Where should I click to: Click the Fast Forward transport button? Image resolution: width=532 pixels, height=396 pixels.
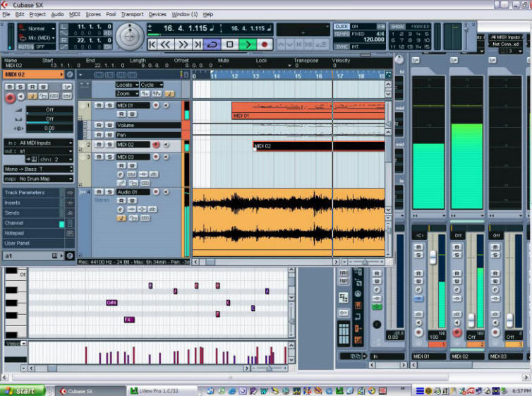click(x=182, y=44)
